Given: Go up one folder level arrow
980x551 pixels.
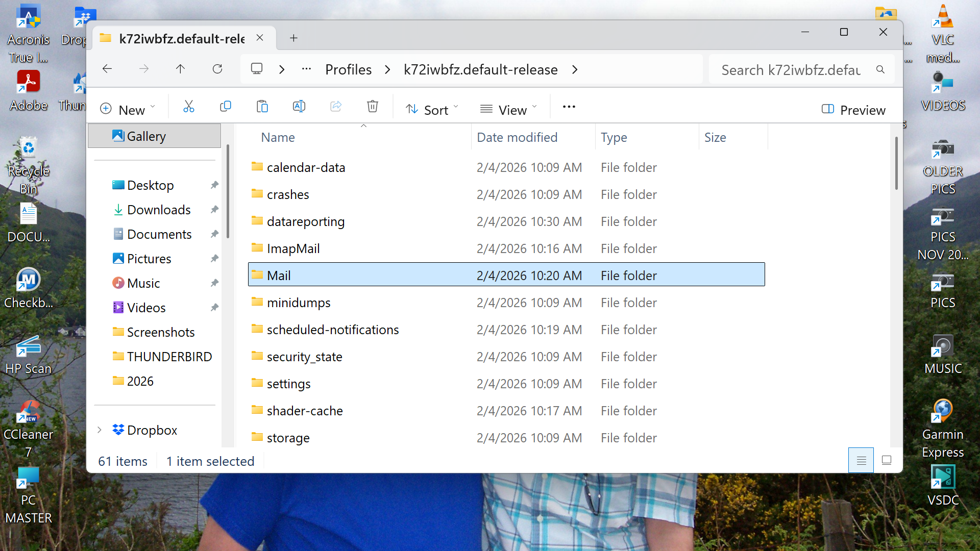Looking at the screenshot, I should pyautogui.click(x=180, y=69).
